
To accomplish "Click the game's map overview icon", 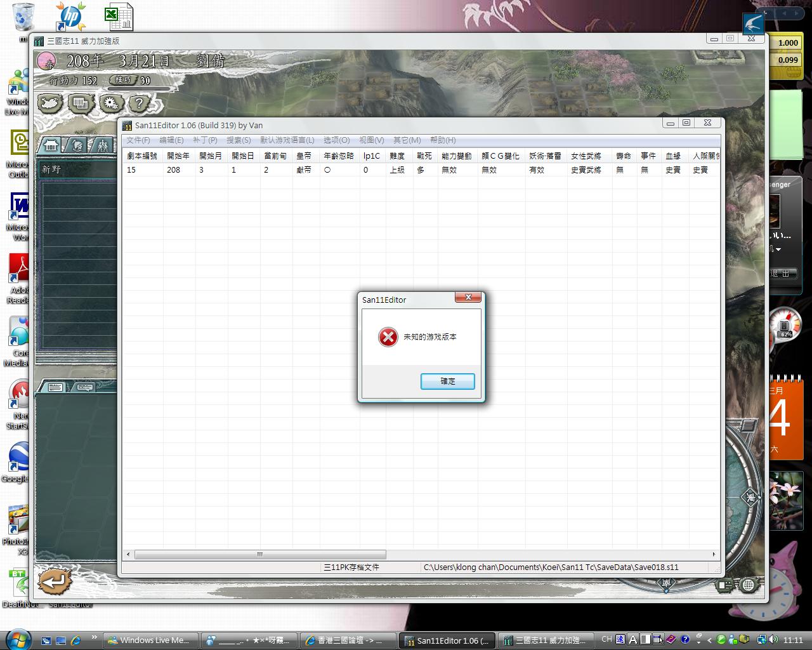I will point(50,103).
